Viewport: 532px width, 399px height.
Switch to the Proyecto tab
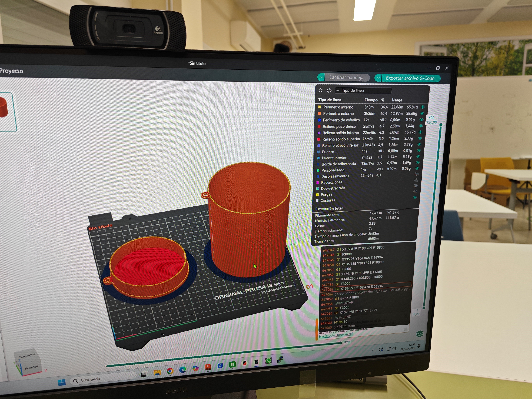point(11,71)
